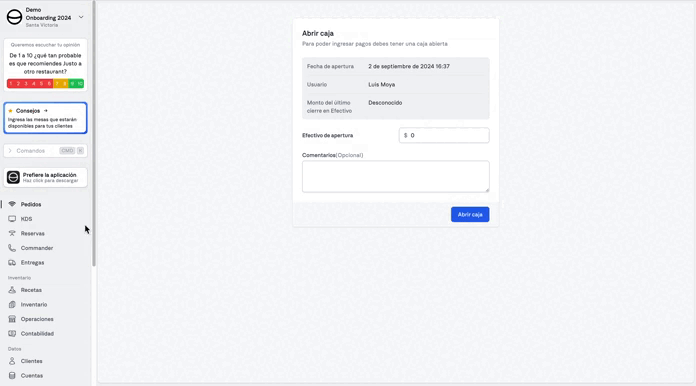
Task: Click the Contabilidad icon
Action: pyautogui.click(x=12, y=333)
